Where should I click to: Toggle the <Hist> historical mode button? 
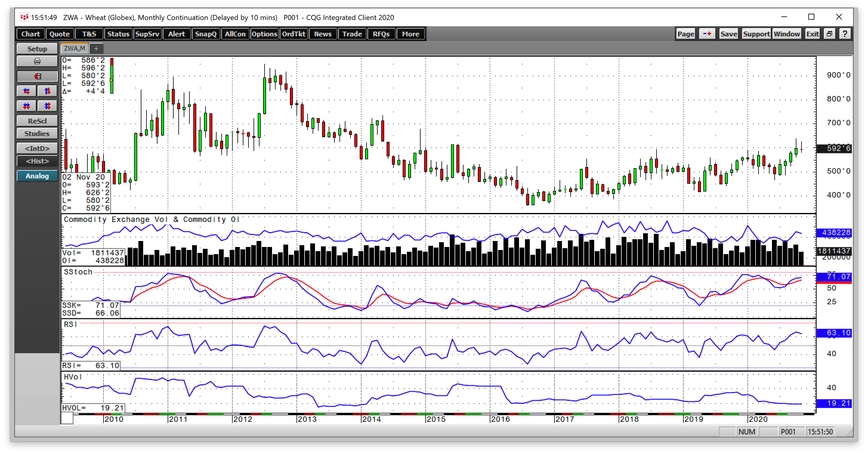[x=37, y=161]
